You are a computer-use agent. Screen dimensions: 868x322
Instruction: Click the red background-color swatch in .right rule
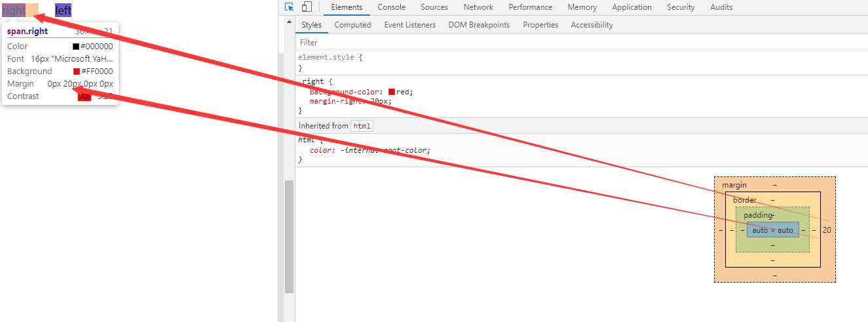[392, 92]
